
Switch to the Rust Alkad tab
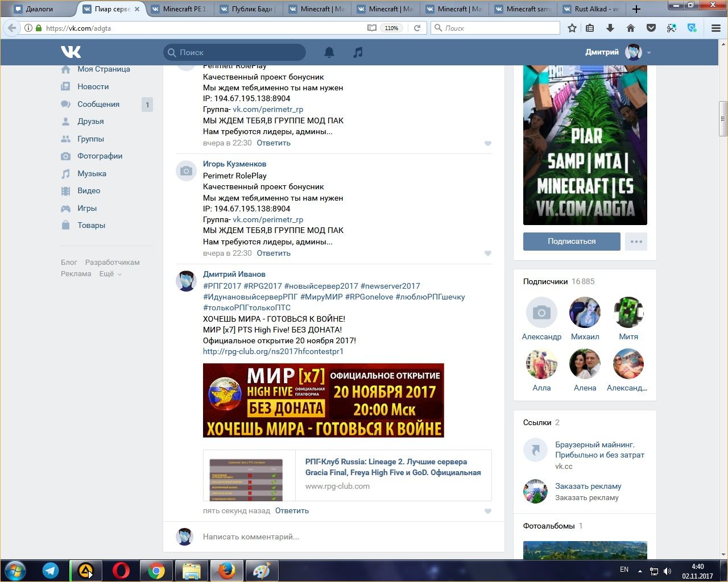(591, 9)
